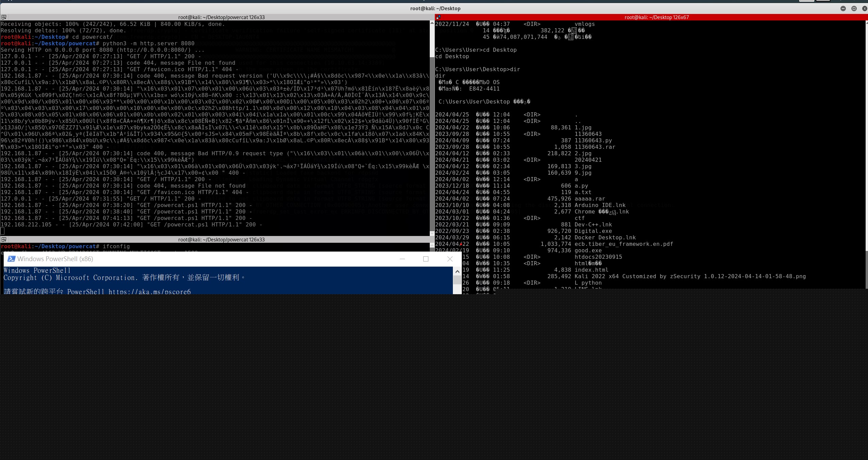The image size is (868, 460).
Task: Close the Terminator root@kali window
Action: [865, 9]
